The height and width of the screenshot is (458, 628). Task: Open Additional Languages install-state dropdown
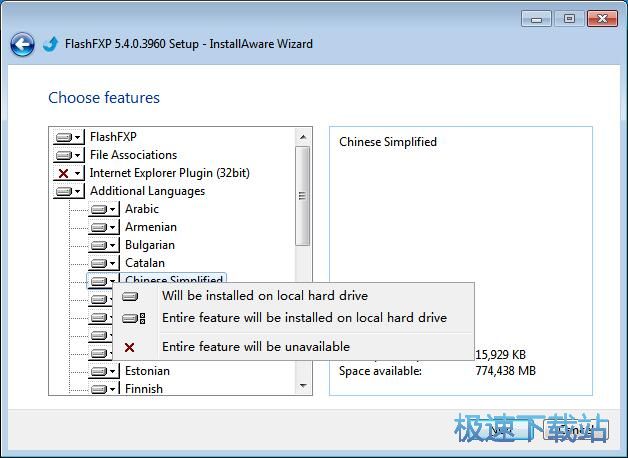68,191
